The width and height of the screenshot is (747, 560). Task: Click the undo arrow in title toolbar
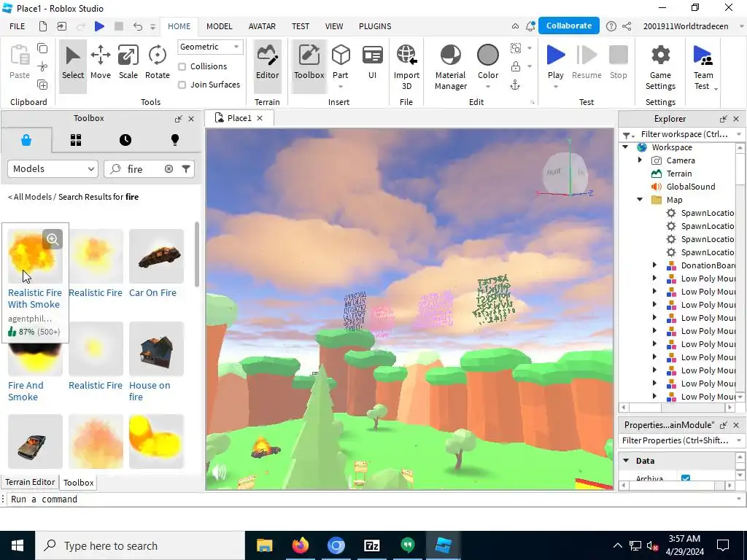point(138,26)
